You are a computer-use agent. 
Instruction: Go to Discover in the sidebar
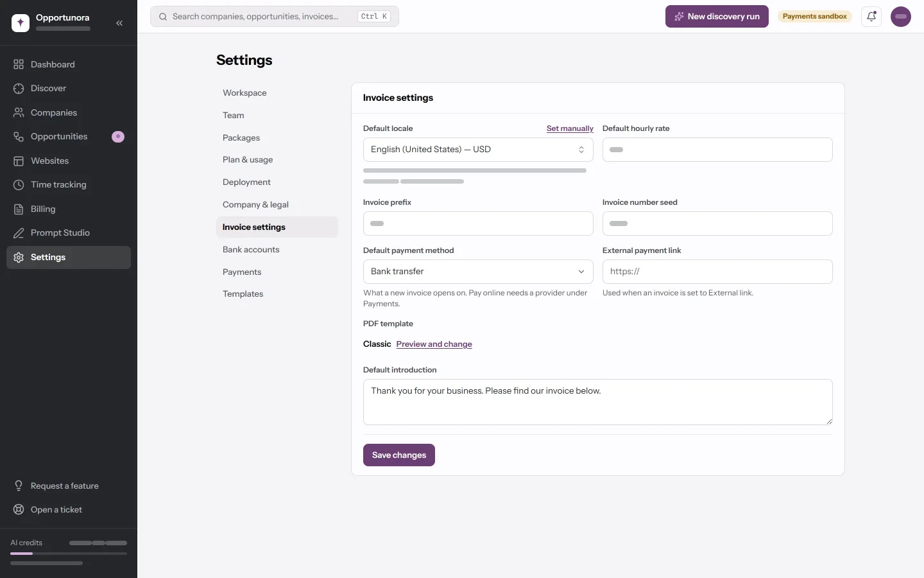[x=69, y=89]
